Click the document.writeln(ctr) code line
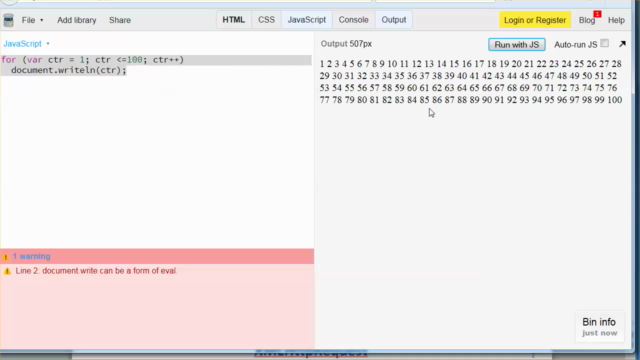The height and width of the screenshot is (360, 640). pos(69,70)
